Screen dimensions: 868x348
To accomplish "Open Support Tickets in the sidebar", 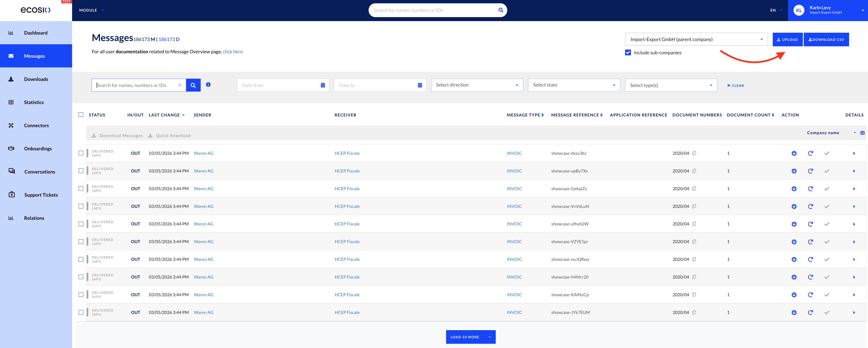I will tap(36, 195).
